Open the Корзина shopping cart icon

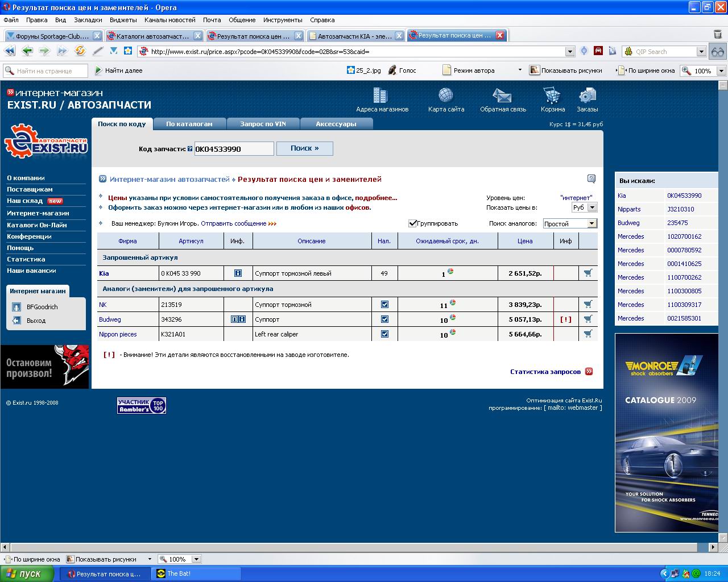click(x=552, y=95)
